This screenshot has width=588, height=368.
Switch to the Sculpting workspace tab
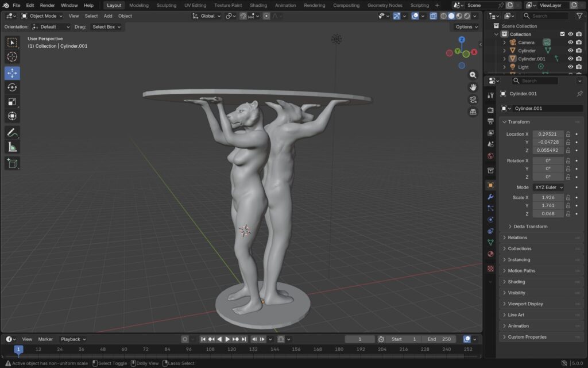166,5
